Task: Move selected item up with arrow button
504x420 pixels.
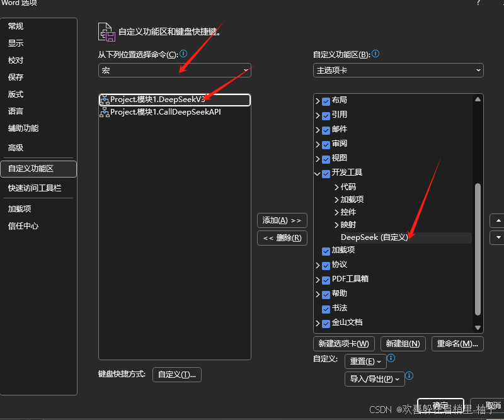Action: pyautogui.click(x=498, y=220)
